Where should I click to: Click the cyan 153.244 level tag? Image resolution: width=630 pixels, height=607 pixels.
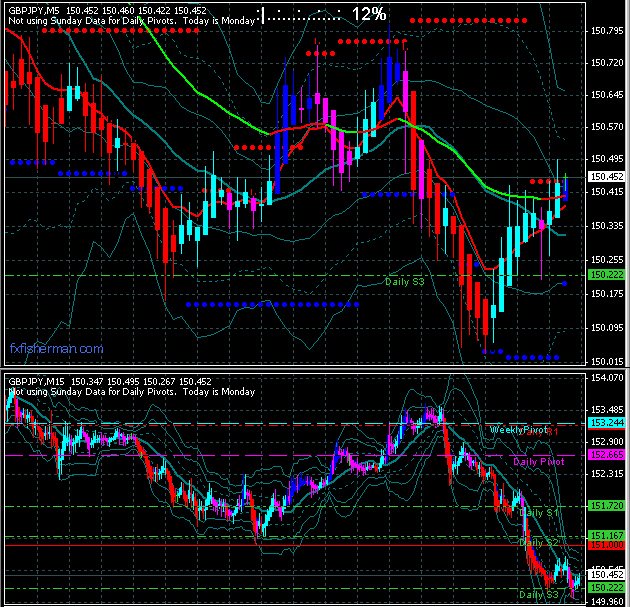click(607, 423)
